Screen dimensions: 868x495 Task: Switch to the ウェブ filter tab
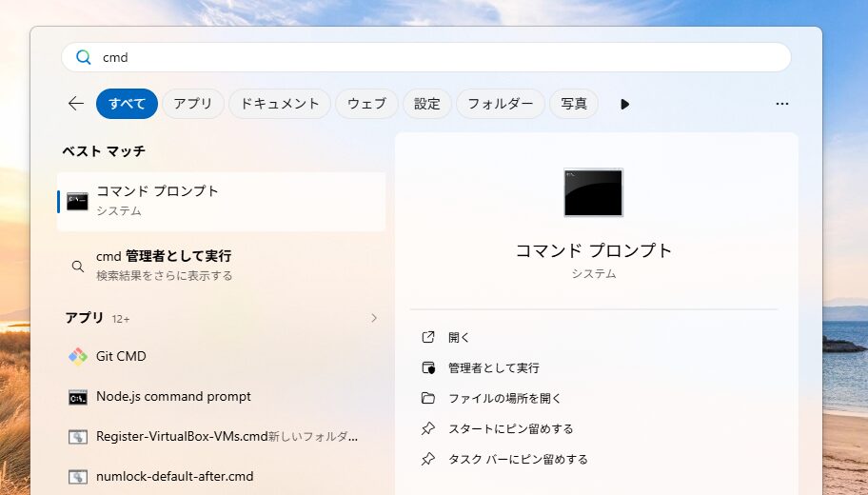click(x=366, y=104)
